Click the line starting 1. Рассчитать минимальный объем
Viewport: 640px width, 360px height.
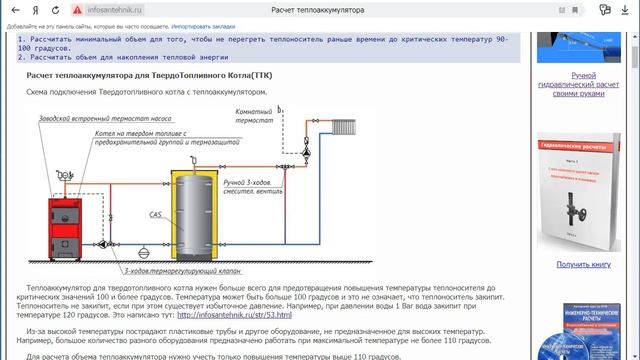(x=263, y=44)
